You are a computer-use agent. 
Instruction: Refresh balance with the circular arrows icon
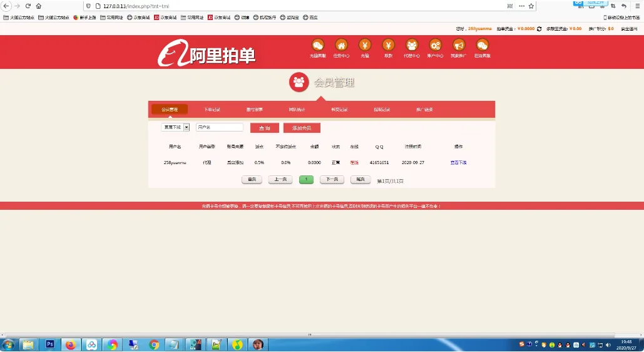click(x=539, y=29)
